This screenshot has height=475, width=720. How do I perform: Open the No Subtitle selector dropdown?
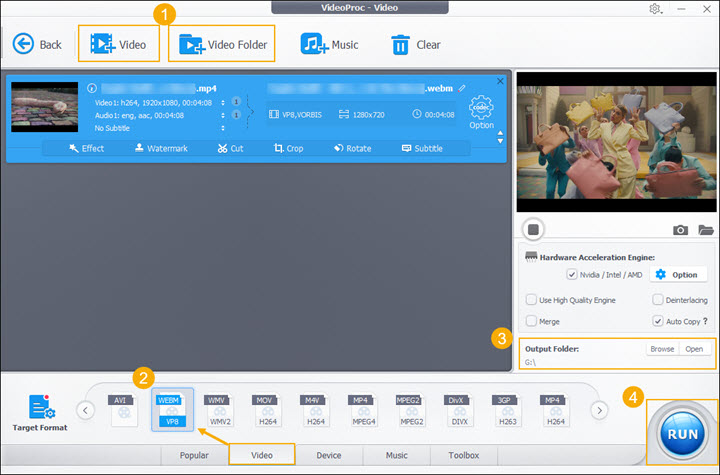(x=223, y=128)
